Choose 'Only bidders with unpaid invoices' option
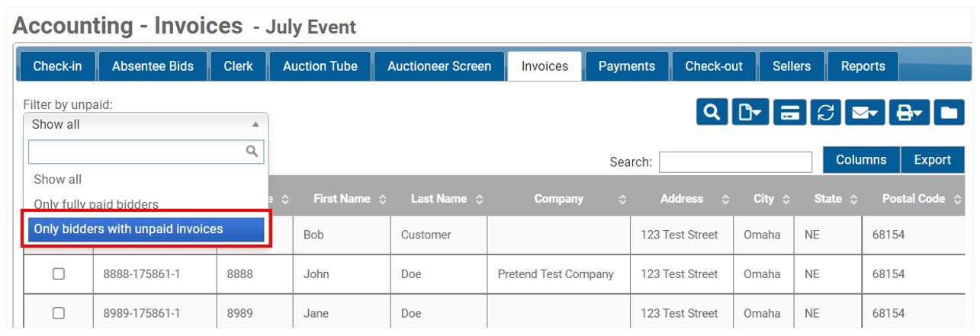The height and width of the screenshot is (336, 980). (x=146, y=229)
